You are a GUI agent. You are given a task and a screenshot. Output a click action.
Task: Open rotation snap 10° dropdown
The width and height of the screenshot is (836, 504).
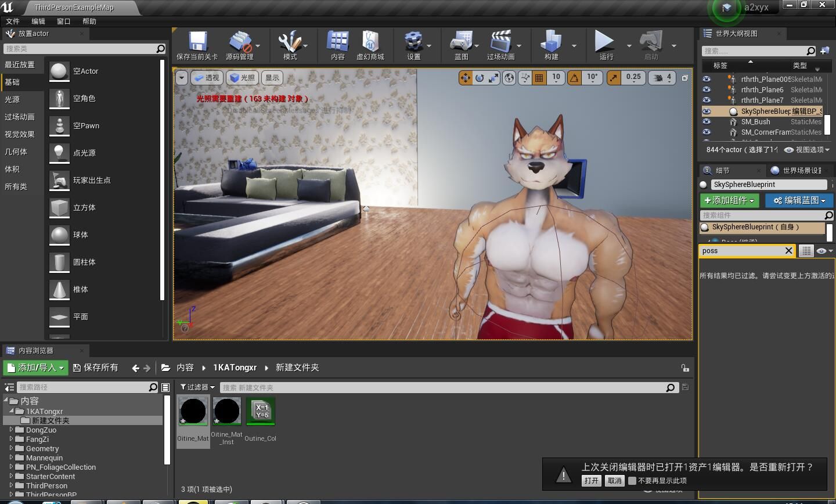point(592,78)
